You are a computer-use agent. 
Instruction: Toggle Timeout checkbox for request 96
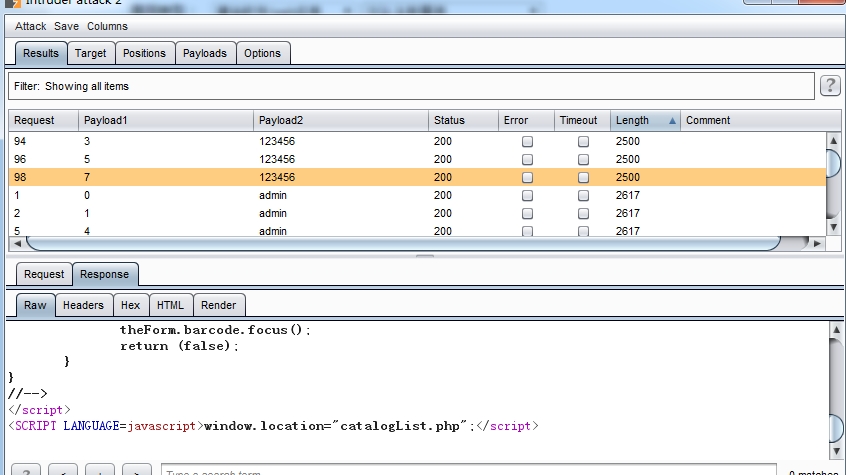pyautogui.click(x=583, y=160)
